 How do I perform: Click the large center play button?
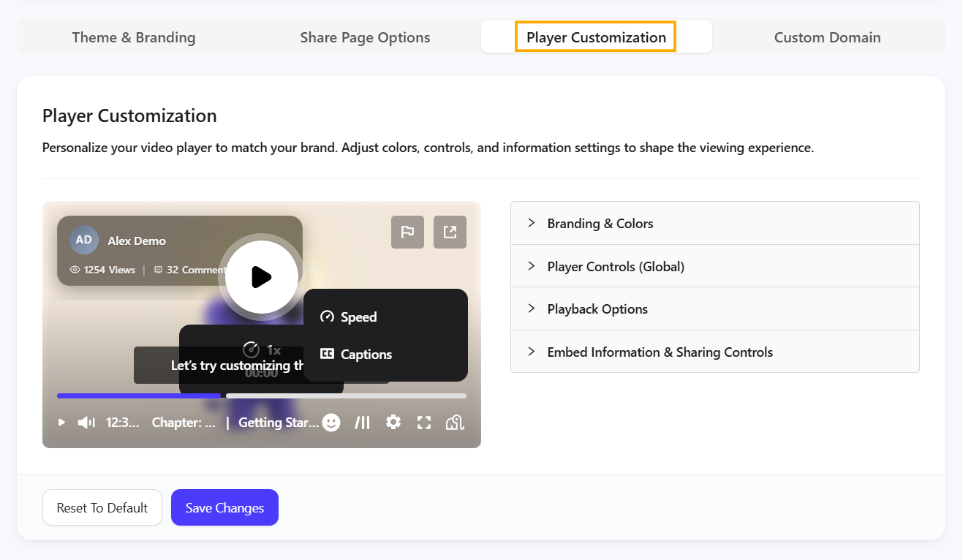(261, 276)
